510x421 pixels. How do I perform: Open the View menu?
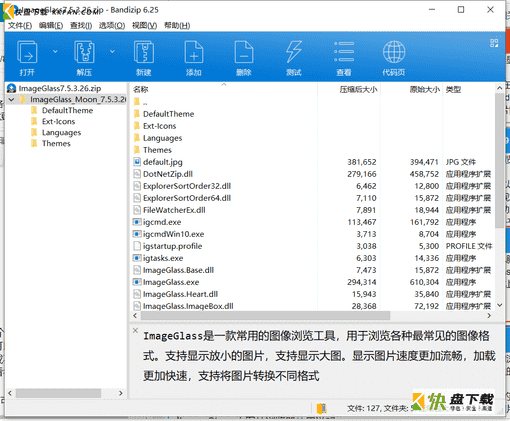pyautogui.click(x=144, y=26)
